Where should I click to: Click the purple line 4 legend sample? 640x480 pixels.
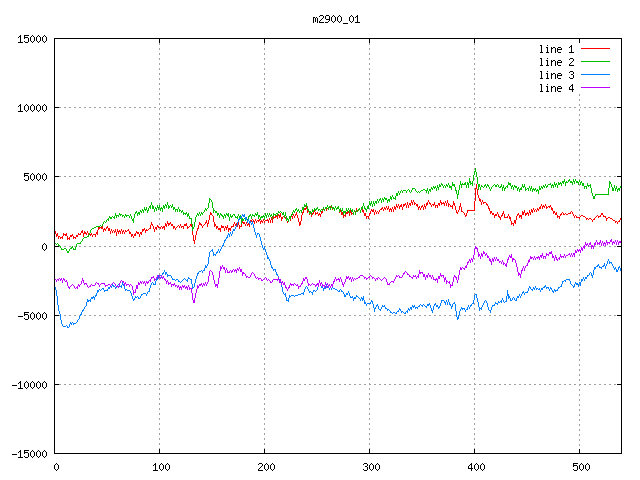click(x=595, y=88)
